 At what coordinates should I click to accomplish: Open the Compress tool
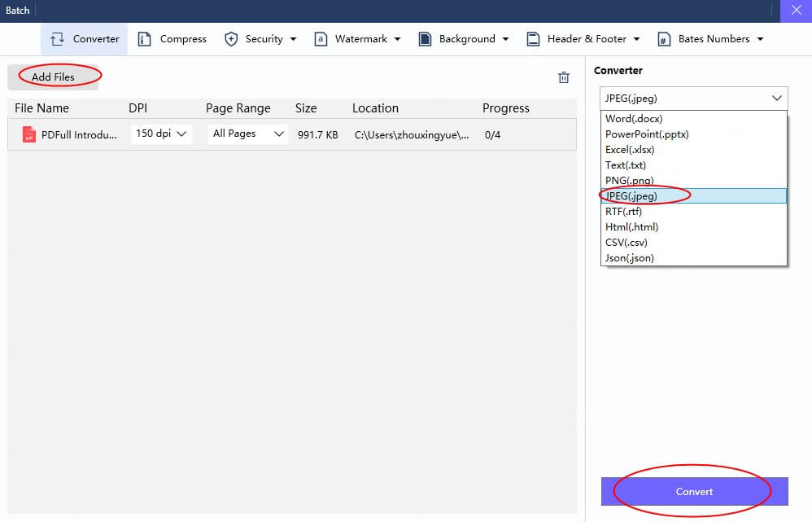(146, 38)
